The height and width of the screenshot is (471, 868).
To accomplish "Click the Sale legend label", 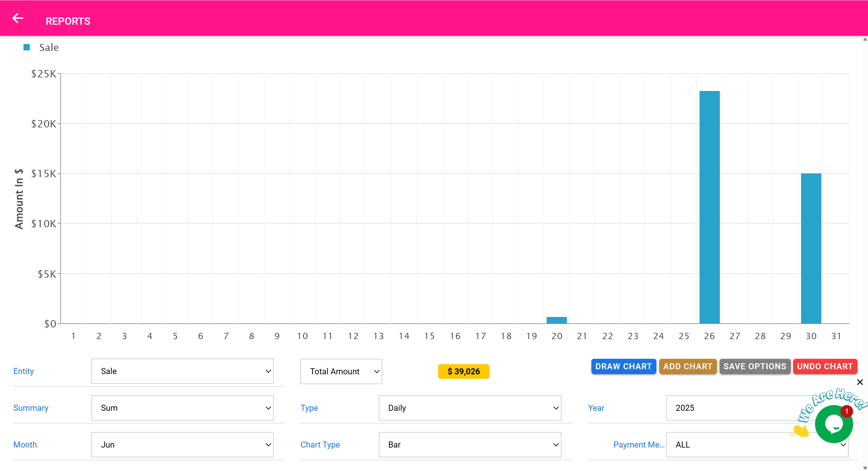I will click(x=49, y=48).
